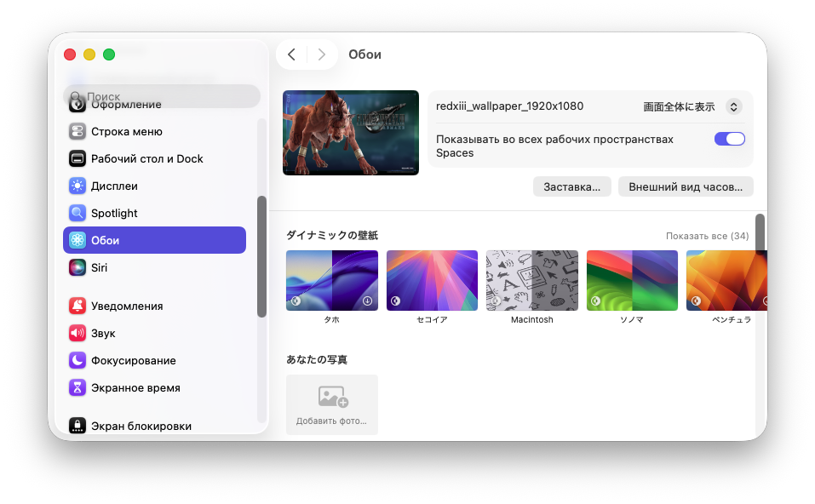Click the dynamic mode icon on ソノマ thumbnail
The image size is (815, 504).
595,301
